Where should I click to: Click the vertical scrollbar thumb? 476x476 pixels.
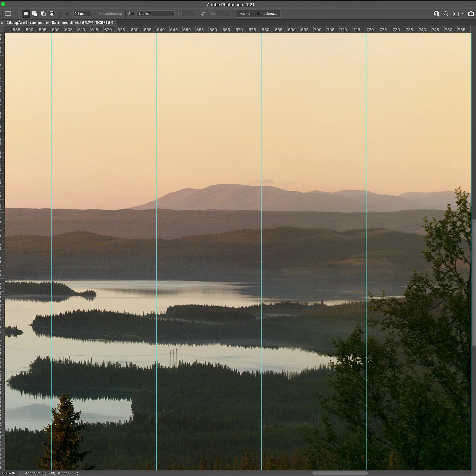coord(474,282)
